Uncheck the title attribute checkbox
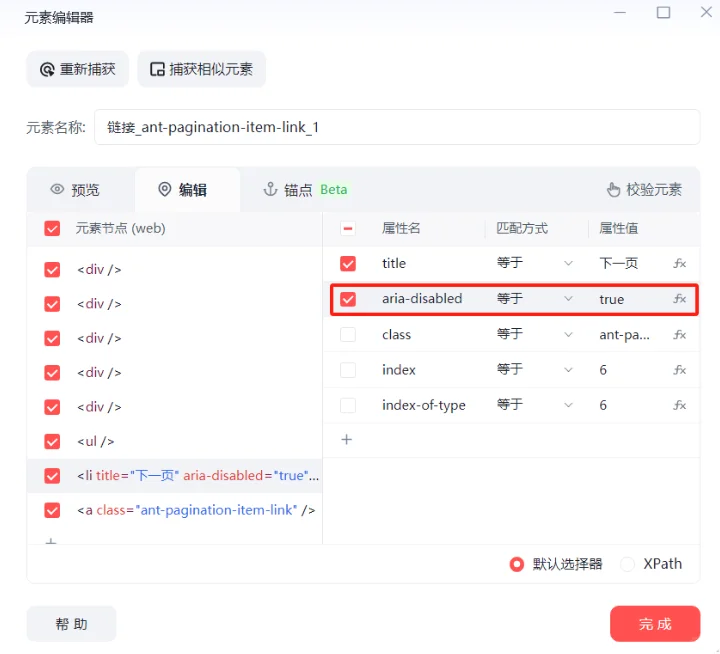The width and height of the screenshot is (720, 654). coord(348,264)
